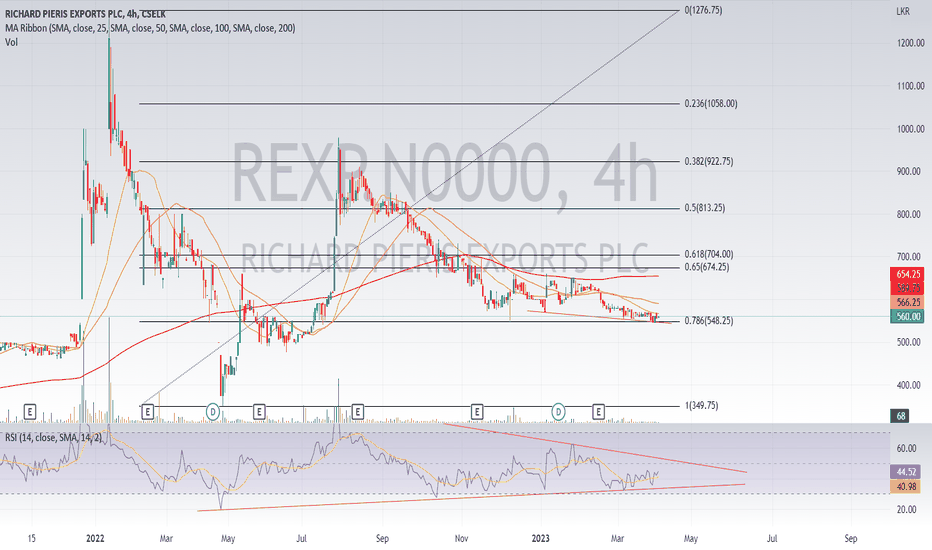
Task: Click the Fibonacci 0.618(704.00) level label
Action: [x=709, y=254]
